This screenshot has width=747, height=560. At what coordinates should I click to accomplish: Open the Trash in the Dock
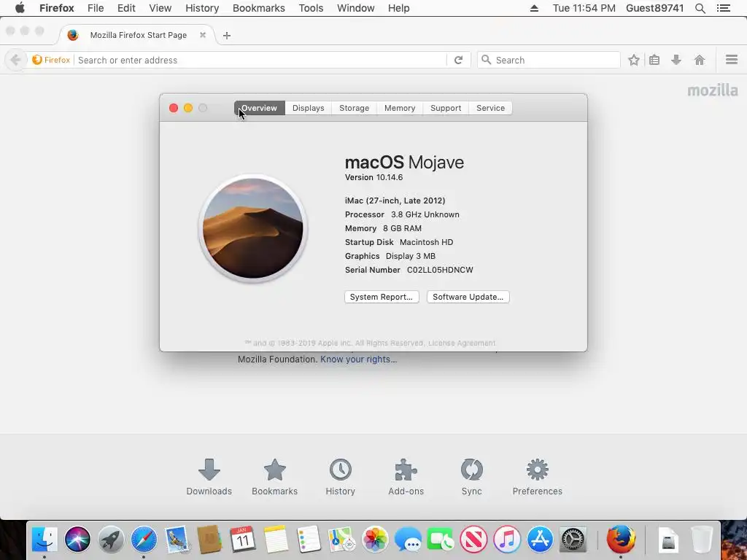[x=701, y=540]
